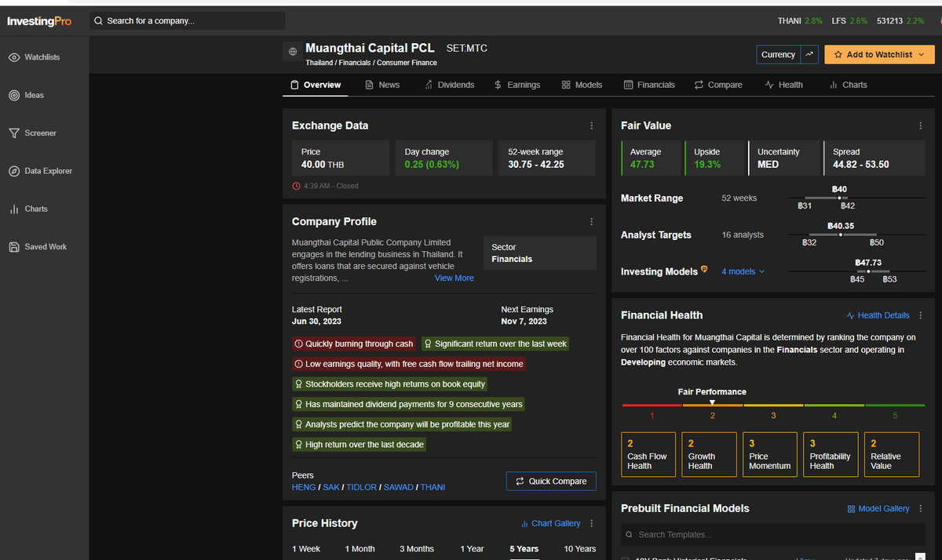Click Stockholders receive high returns tag

click(390, 384)
